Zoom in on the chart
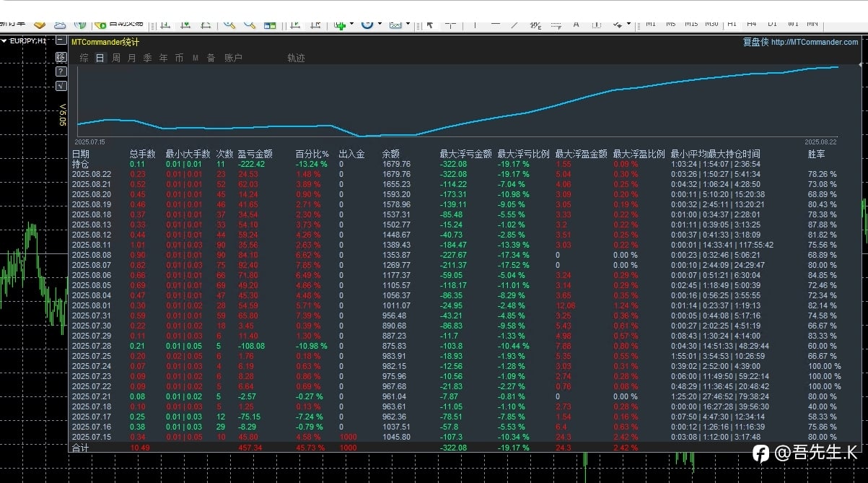Screen dimensions: 868x483 [x=229, y=24]
